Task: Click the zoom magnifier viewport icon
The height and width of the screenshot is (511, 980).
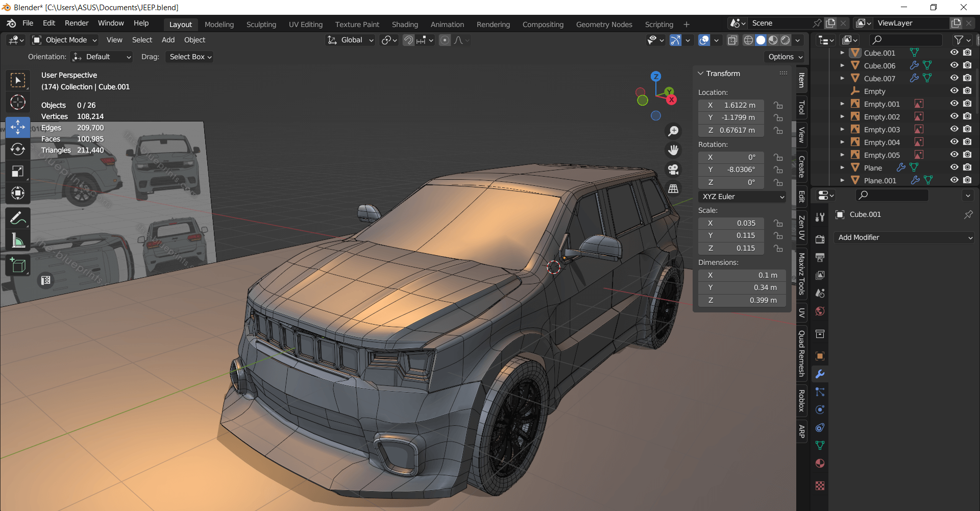Action: click(x=674, y=131)
